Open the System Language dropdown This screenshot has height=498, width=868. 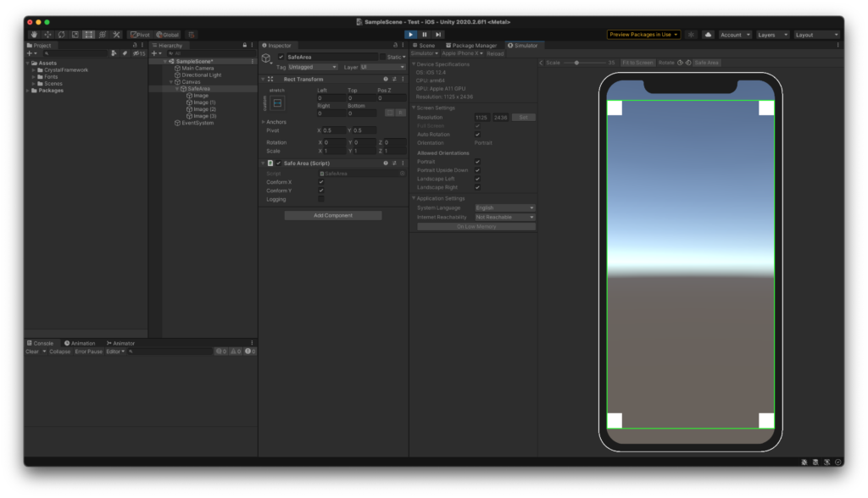pyautogui.click(x=504, y=207)
